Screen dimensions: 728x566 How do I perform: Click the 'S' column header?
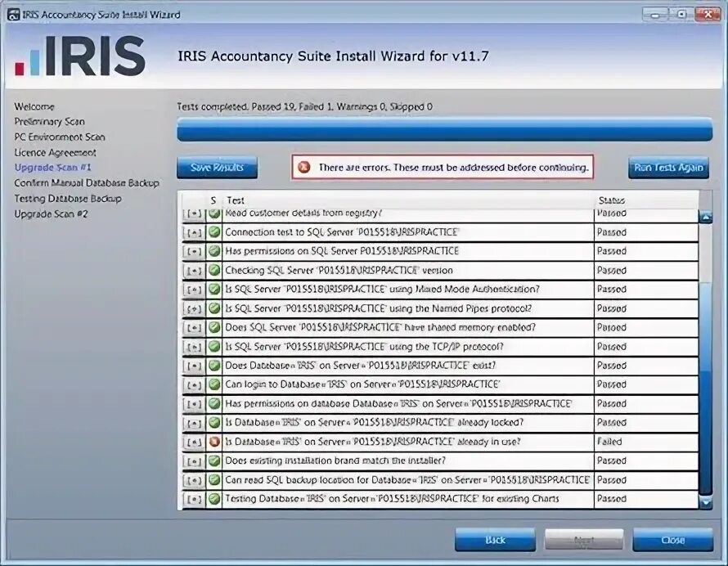(213, 200)
